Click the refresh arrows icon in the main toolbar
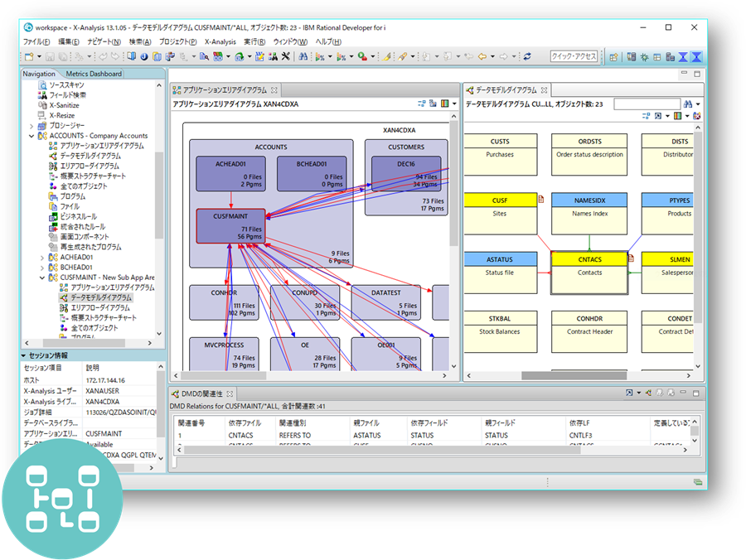 coord(527,56)
